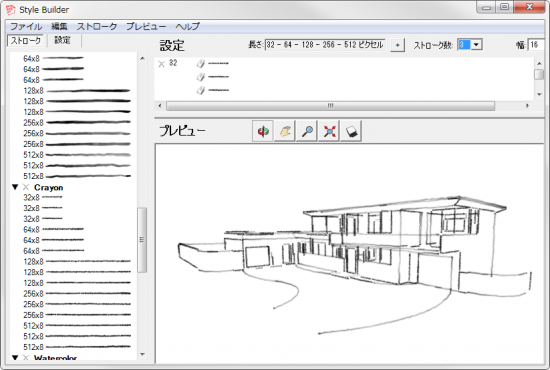Select the Zoom magnifier tool
550x370 pixels.
(x=307, y=131)
